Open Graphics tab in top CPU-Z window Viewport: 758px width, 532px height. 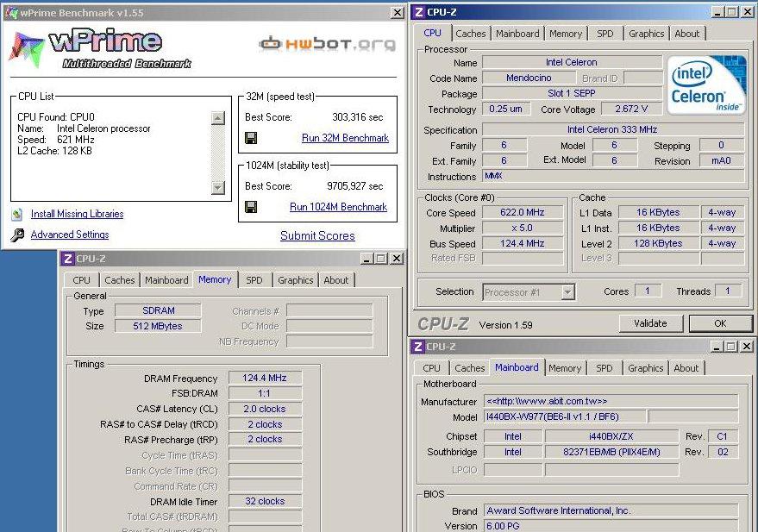click(x=647, y=34)
